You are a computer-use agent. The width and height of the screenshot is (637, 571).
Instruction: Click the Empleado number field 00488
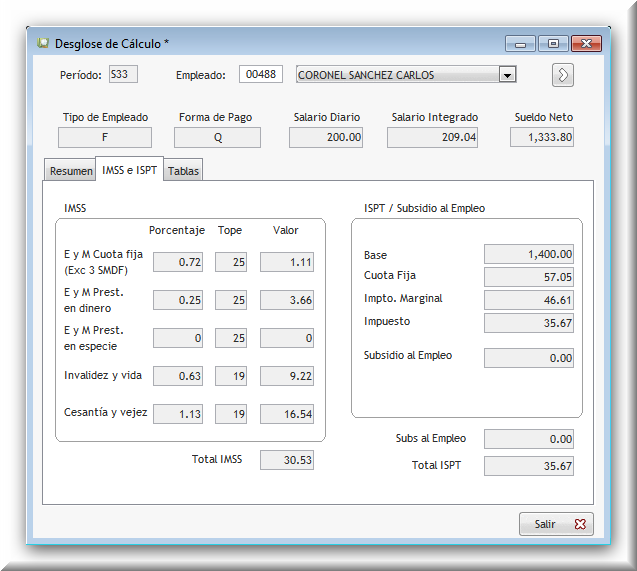(x=261, y=74)
